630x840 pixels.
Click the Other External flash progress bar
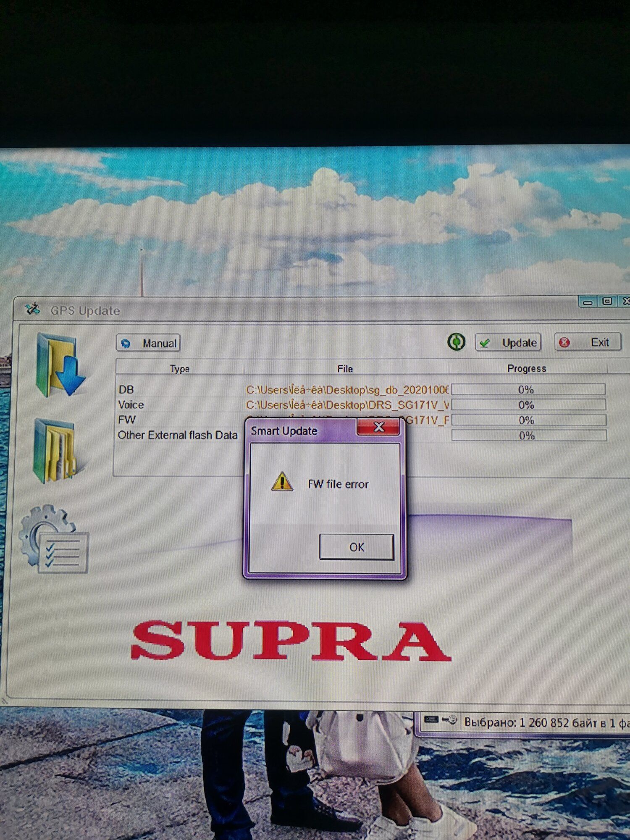coord(529,436)
